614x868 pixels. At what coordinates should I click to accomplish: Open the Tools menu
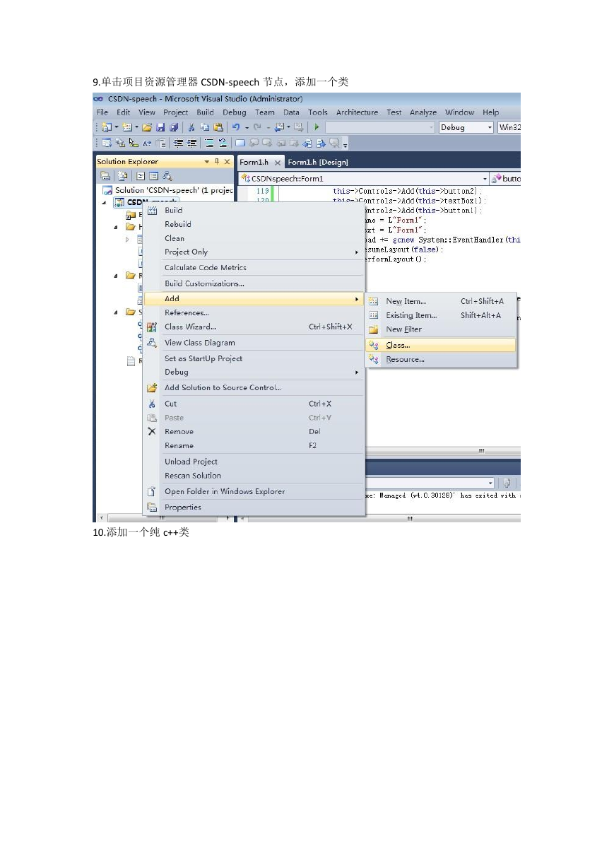(318, 112)
